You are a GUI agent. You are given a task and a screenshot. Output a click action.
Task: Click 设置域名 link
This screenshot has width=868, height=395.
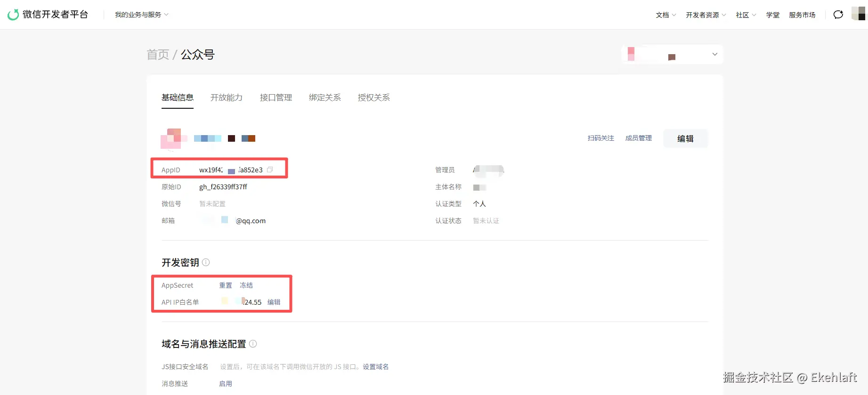click(x=376, y=367)
